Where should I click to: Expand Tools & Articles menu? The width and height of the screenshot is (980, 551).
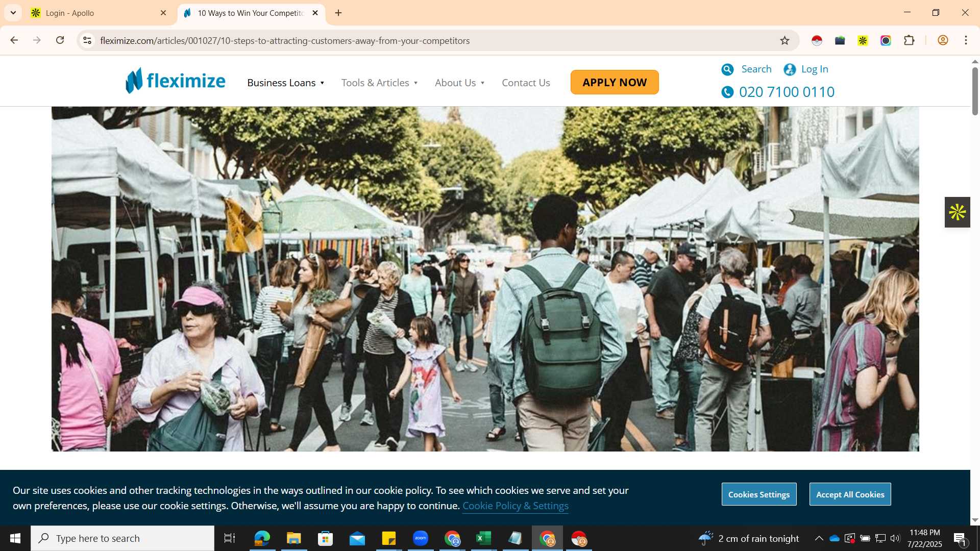click(379, 83)
